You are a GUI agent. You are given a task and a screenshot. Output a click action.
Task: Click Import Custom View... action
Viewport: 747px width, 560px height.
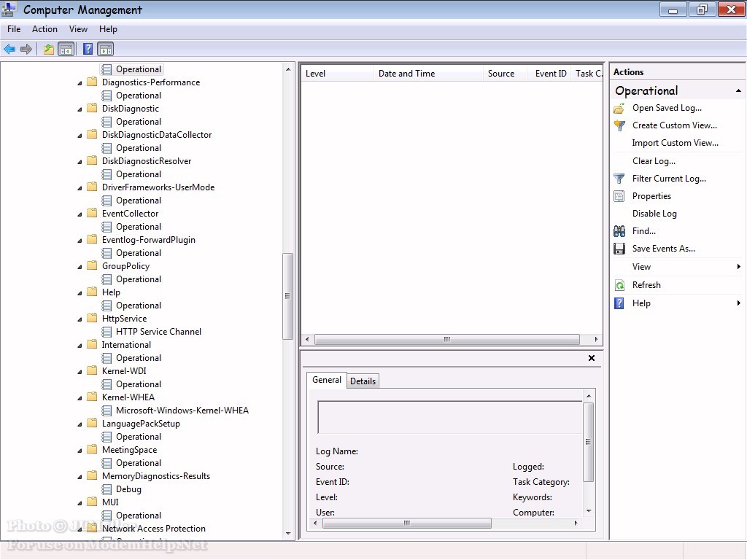675,143
